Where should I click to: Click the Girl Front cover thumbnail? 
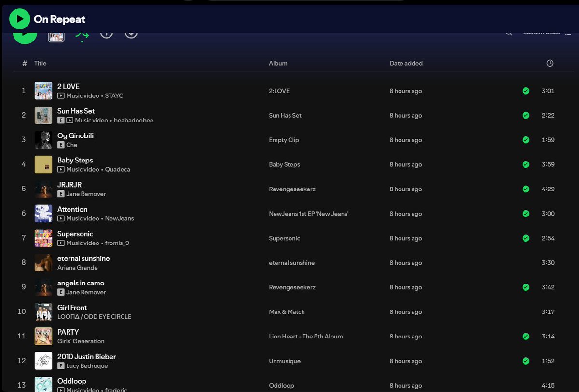click(x=43, y=312)
